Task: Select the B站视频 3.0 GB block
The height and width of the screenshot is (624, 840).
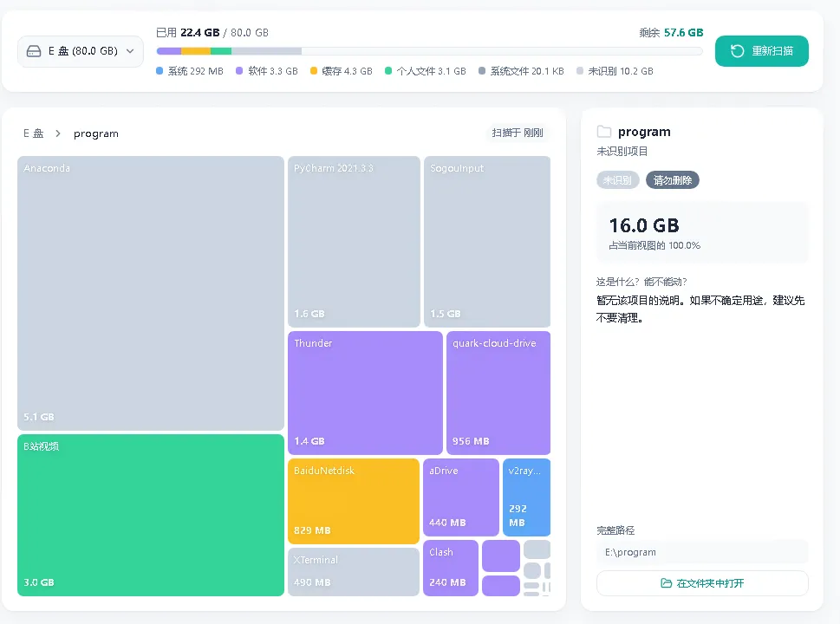Action: [151, 516]
